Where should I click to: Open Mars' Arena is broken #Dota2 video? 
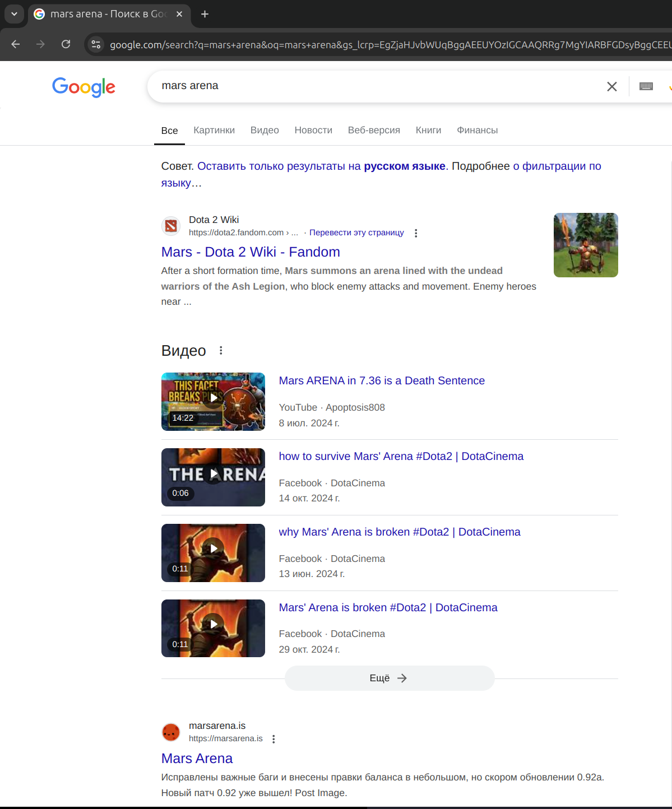point(388,608)
